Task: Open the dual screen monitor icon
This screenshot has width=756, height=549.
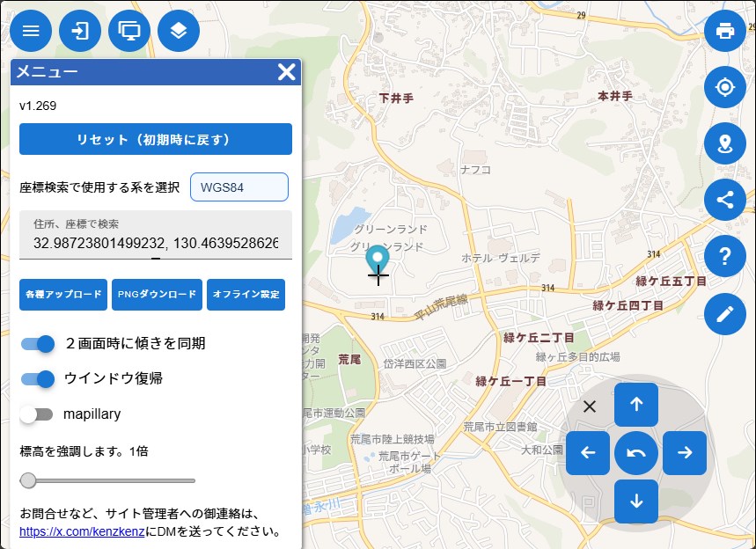Action: (129, 31)
